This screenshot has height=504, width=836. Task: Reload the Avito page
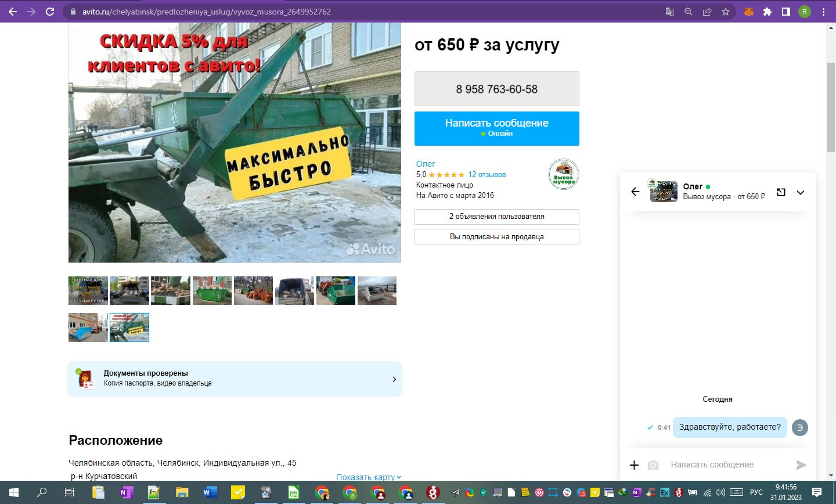50,12
